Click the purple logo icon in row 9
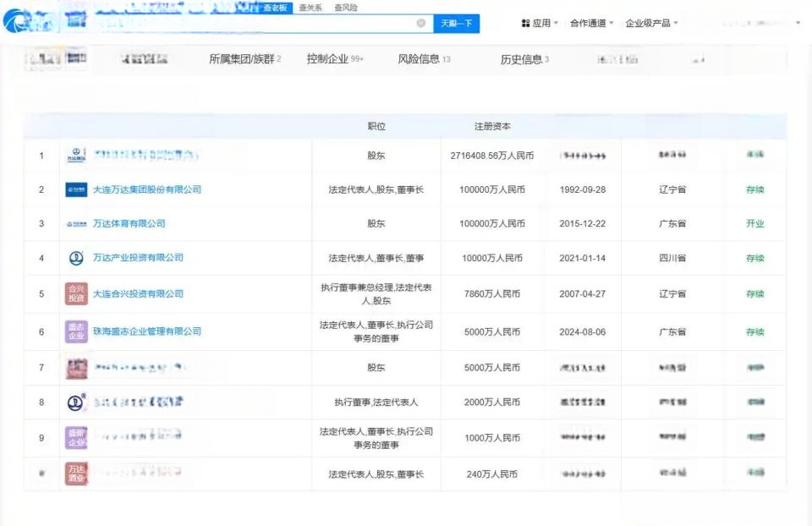 (x=76, y=438)
